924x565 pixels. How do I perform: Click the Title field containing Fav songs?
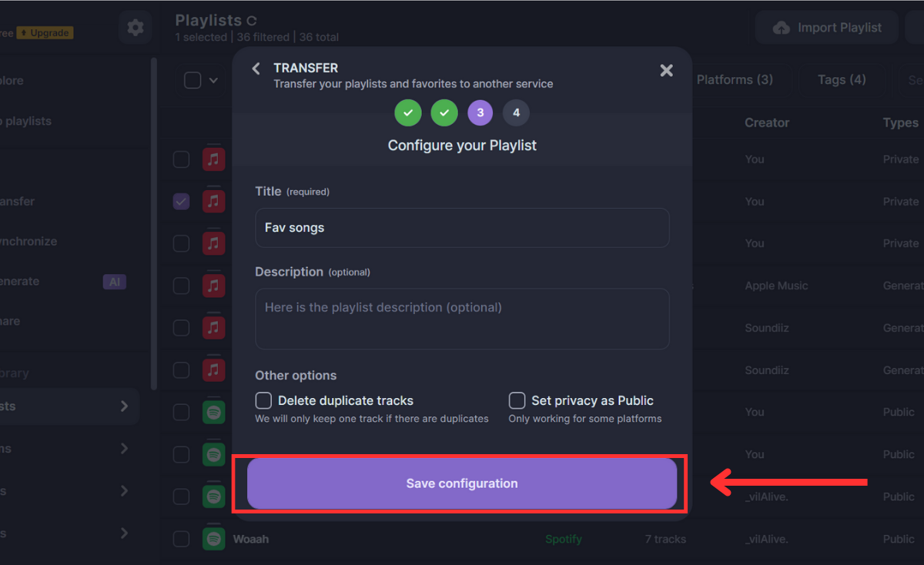462,228
